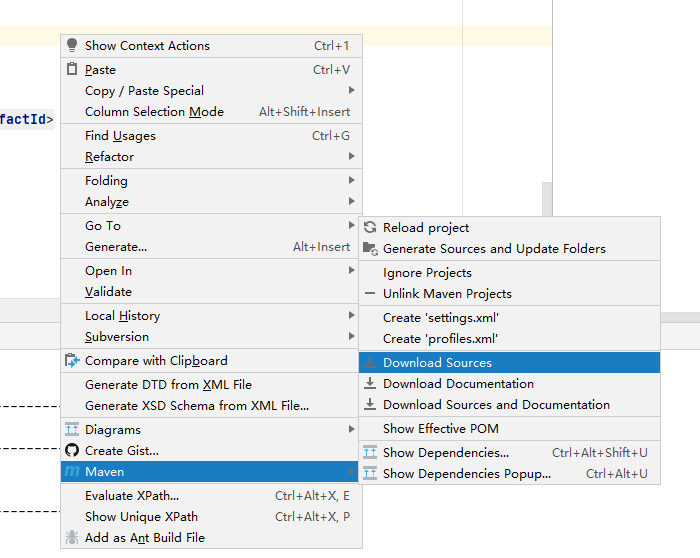The image size is (700, 558).
Task: Click the Compare with Clipboard icon
Action: tap(71, 361)
